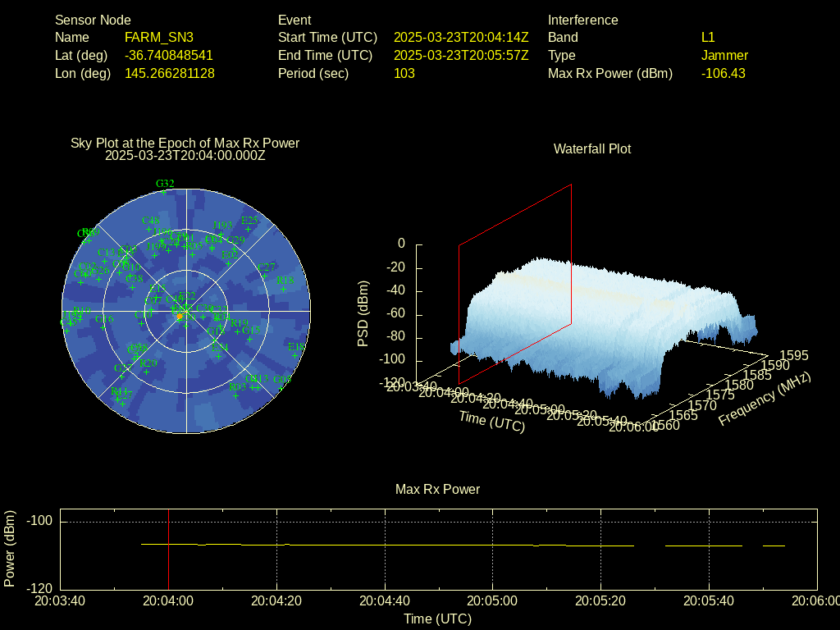Click the Waterfall Plot title
This screenshot has height=630, width=840.
[592, 148]
